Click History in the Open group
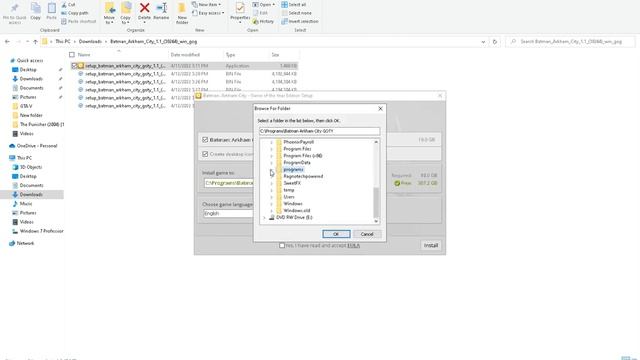This screenshot has width=640, height=360. point(263,21)
